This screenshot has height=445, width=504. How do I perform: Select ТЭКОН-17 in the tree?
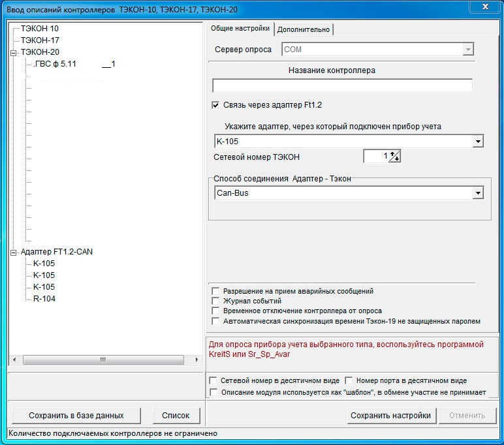(39, 40)
